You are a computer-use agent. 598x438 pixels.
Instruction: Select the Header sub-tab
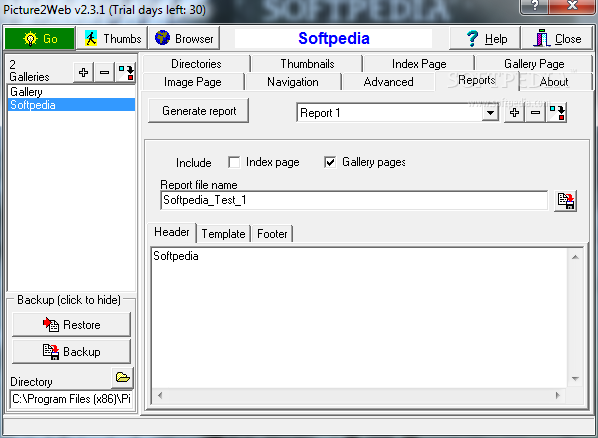(x=172, y=232)
